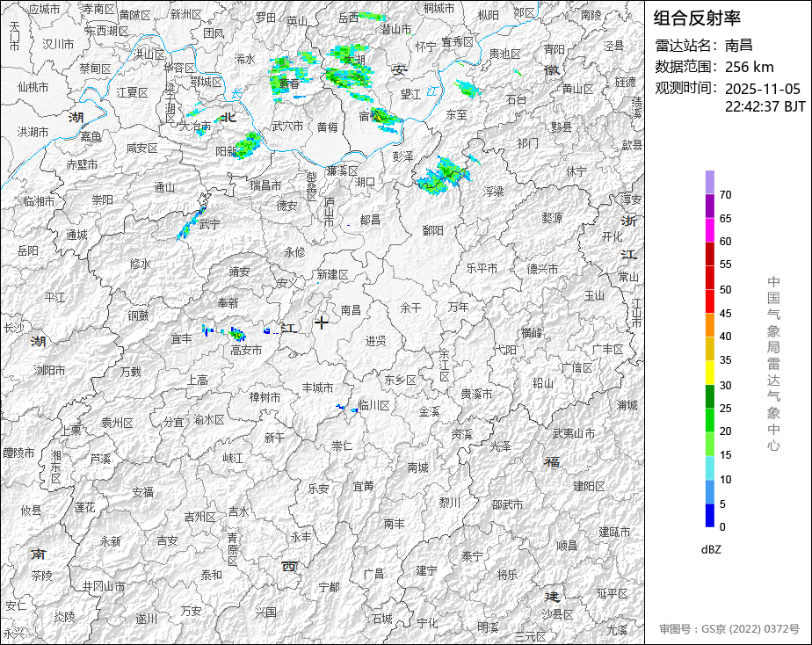Click the 洪湖市 city label

coord(33,132)
